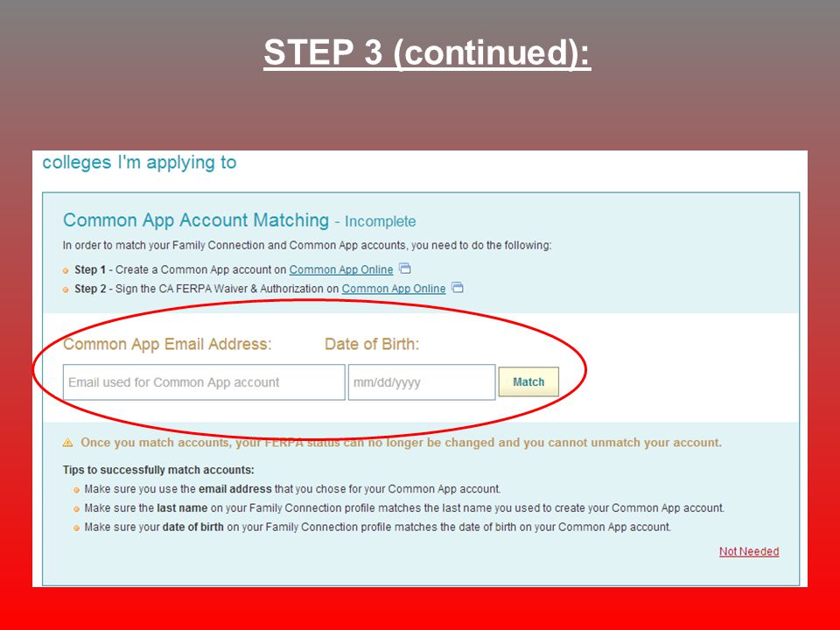Click the new-window icon beside Step 2 link
The height and width of the screenshot is (630, 840).
point(458,287)
